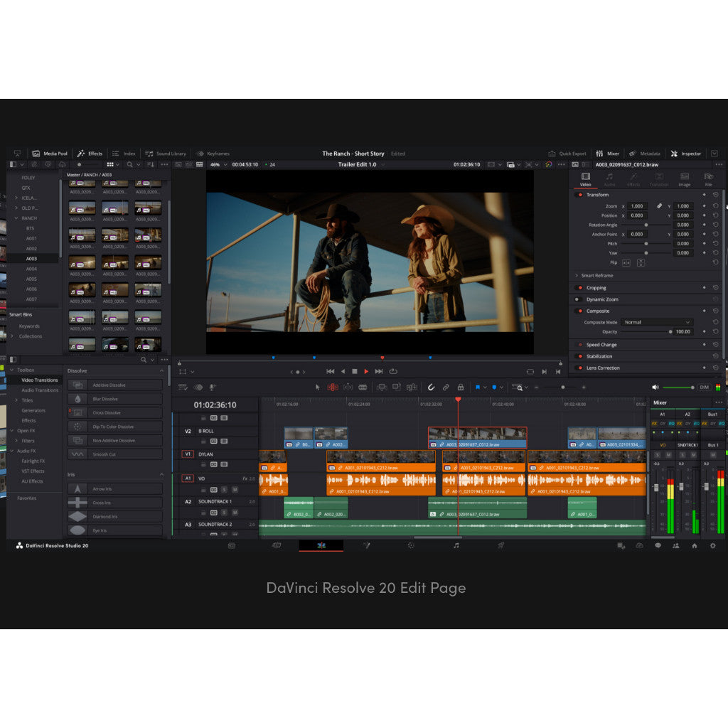Click the Flip vertical icon in Transform
The image size is (728, 728).
(x=641, y=263)
